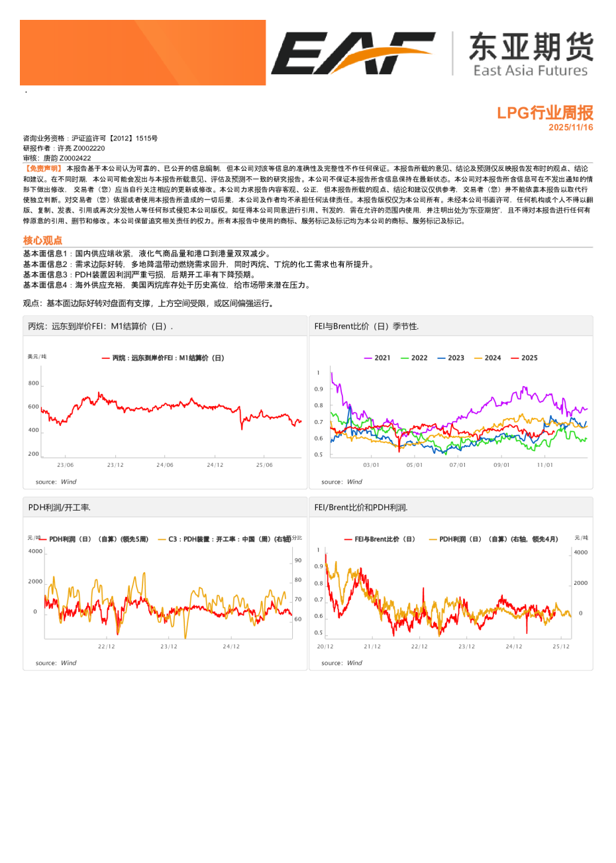Click the 丙烷 FEI M1结算价 red legend marker

coord(106,358)
